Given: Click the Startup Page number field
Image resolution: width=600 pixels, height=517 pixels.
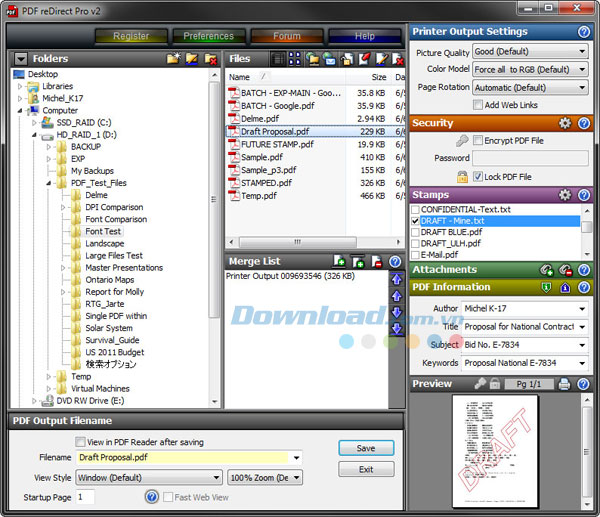Looking at the screenshot, I should [x=85, y=497].
